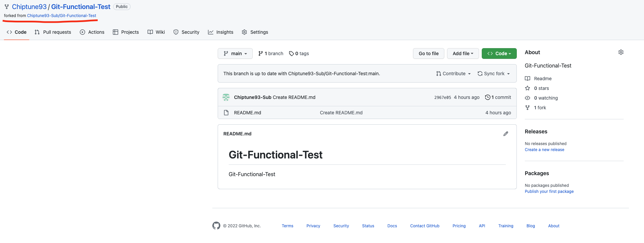Open the Security tab
644x243 pixels.
pyautogui.click(x=186, y=32)
